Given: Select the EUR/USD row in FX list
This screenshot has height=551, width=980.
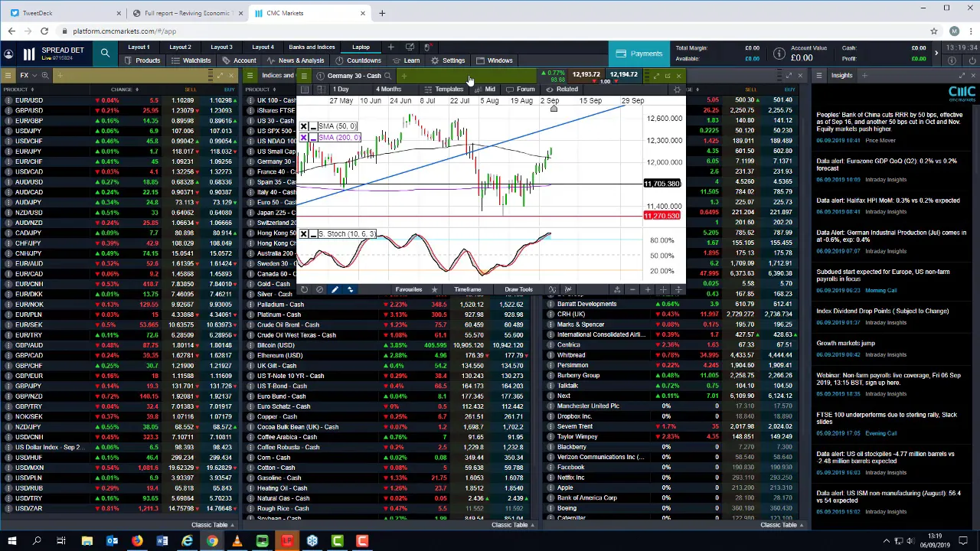Looking at the screenshot, I should [x=121, y=100].
